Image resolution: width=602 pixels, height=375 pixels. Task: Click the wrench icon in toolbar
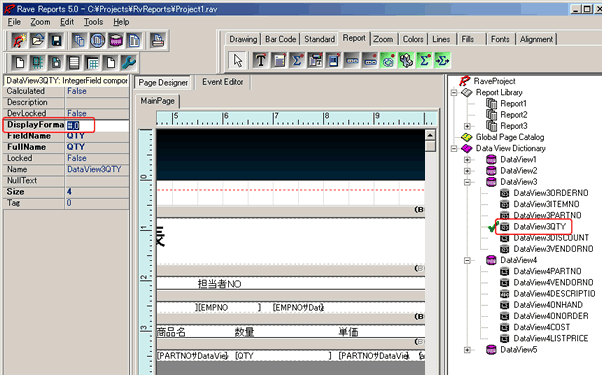coord(129,63)
